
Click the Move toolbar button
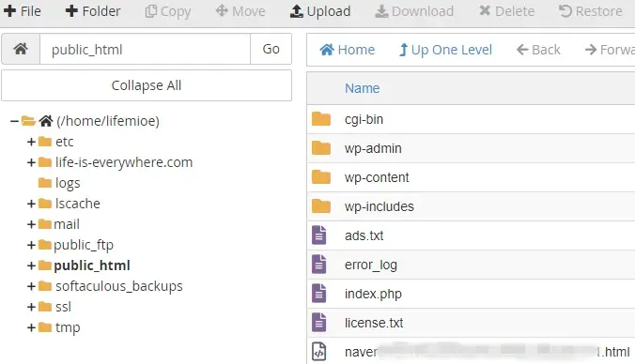pos(240,11)
